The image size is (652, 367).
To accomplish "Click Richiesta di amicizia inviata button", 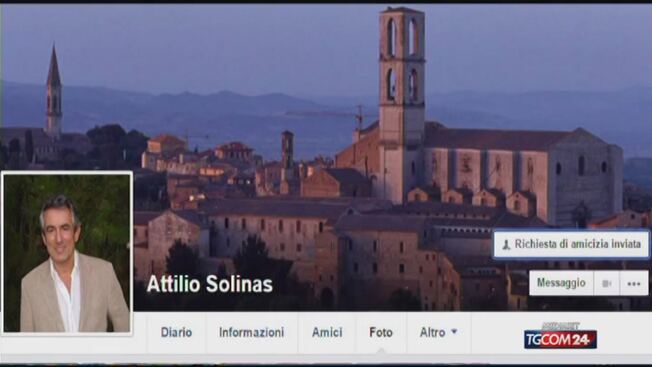I will tap(571, 244).
